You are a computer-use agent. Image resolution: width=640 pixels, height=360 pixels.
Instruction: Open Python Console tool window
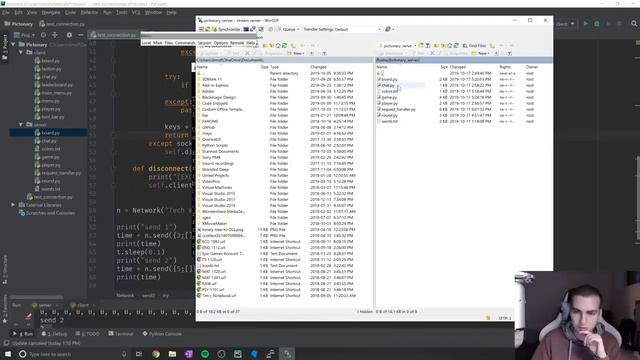162,334
